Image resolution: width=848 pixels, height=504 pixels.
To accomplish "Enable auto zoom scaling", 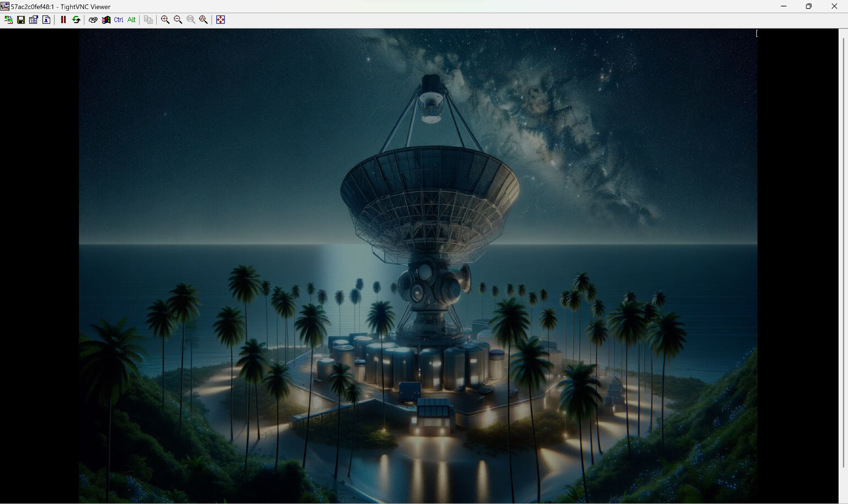I will point(204,20).
